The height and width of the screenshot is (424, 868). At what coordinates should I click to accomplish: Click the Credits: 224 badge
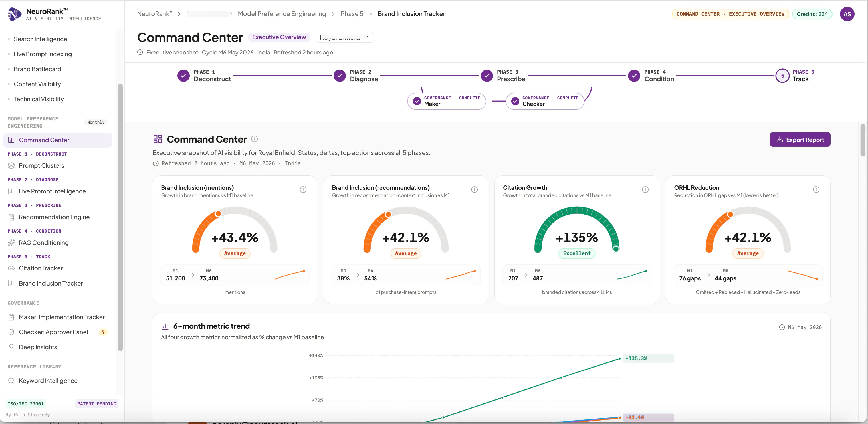[x=812, y=14]
